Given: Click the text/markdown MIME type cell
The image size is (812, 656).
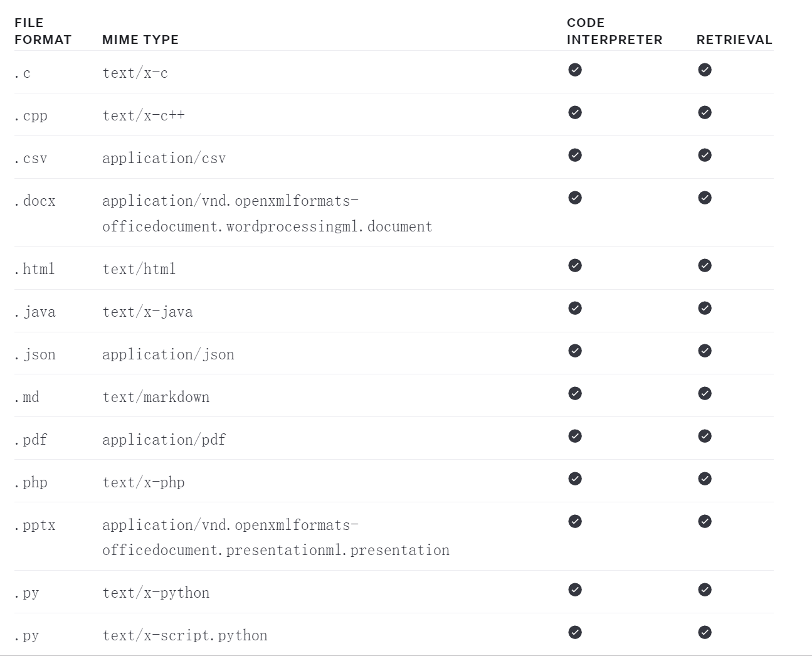Looking at the screenshot, I should coord(156,397).
